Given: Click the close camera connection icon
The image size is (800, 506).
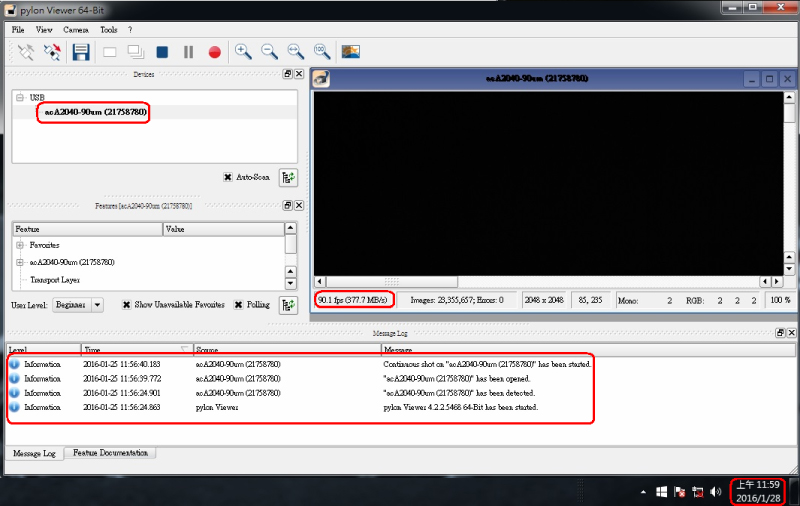Looking at the screenshot, I should click(x=52, y=52).
